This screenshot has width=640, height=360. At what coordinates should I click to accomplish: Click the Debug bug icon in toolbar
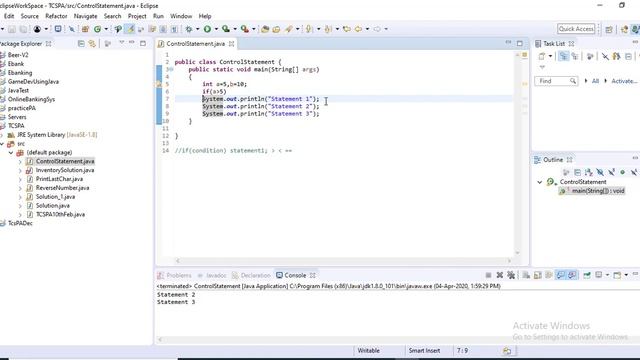coord(189,29)
